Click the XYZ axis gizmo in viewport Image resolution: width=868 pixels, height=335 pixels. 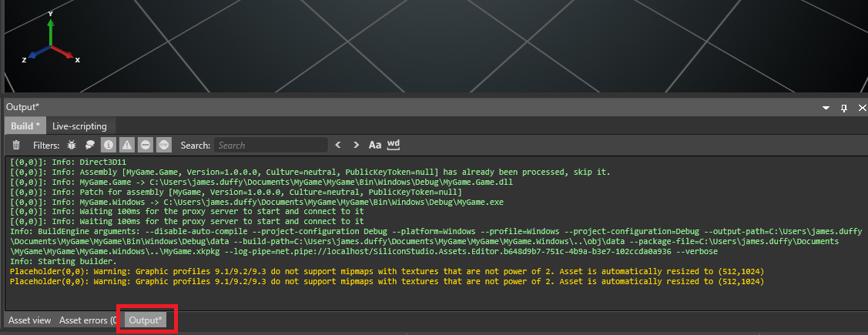click(51, 42)
